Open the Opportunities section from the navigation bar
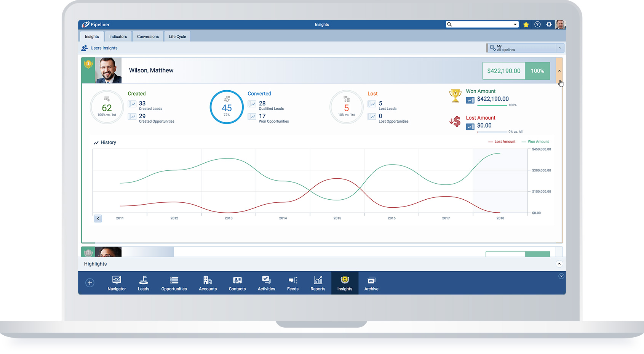The width and height of the screenshot is (644, 354). click(x=174, y=283)
